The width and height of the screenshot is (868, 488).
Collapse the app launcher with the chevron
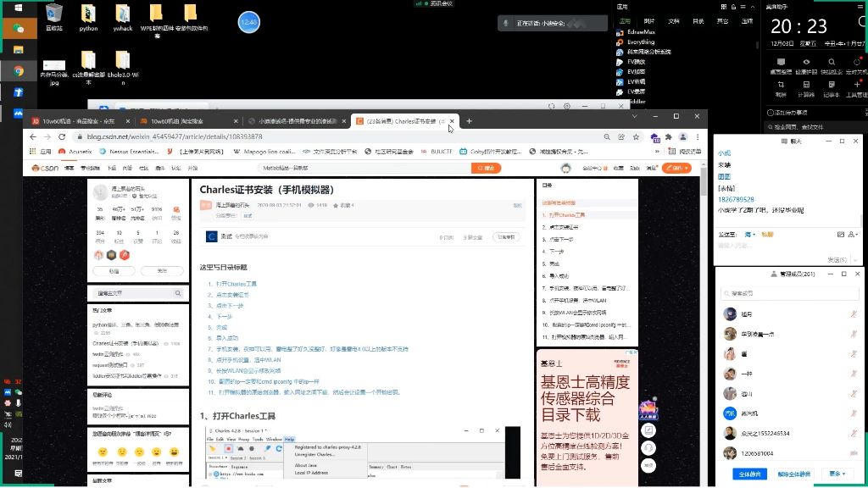753,7
